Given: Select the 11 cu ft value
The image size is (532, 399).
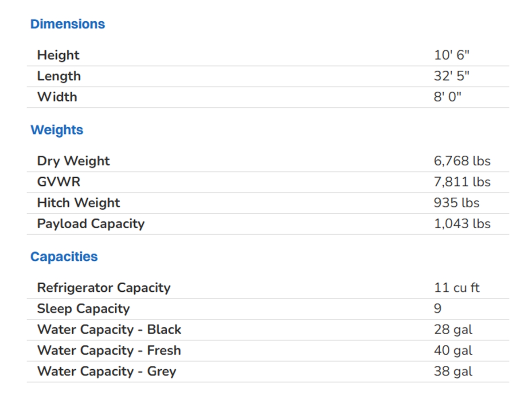Looking at the screenshot, I should 457,288.
